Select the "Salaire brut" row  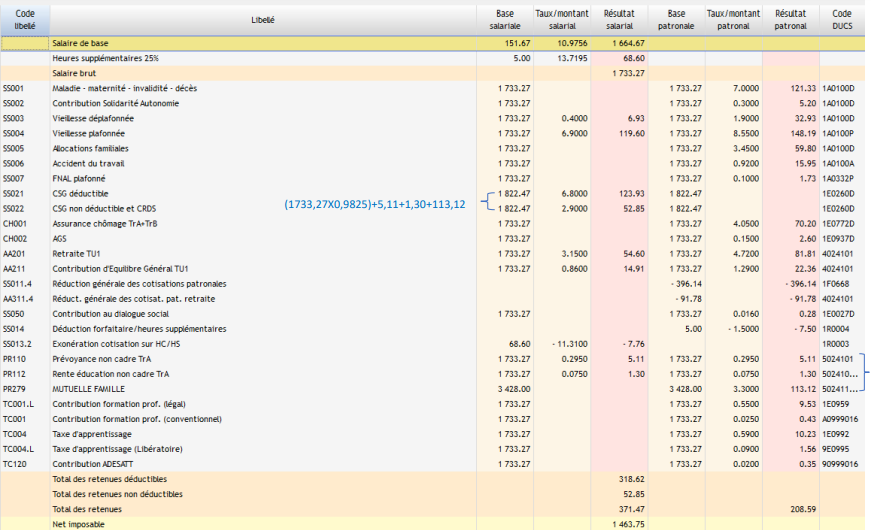(76, 74)
